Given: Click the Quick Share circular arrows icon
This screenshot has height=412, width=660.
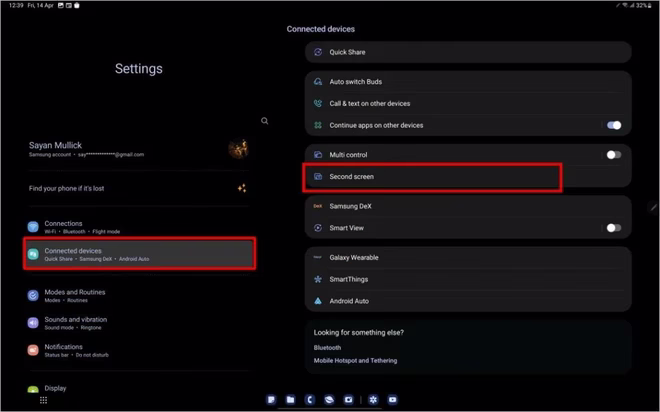Looking at the screenshot, I should pos(318,52).
